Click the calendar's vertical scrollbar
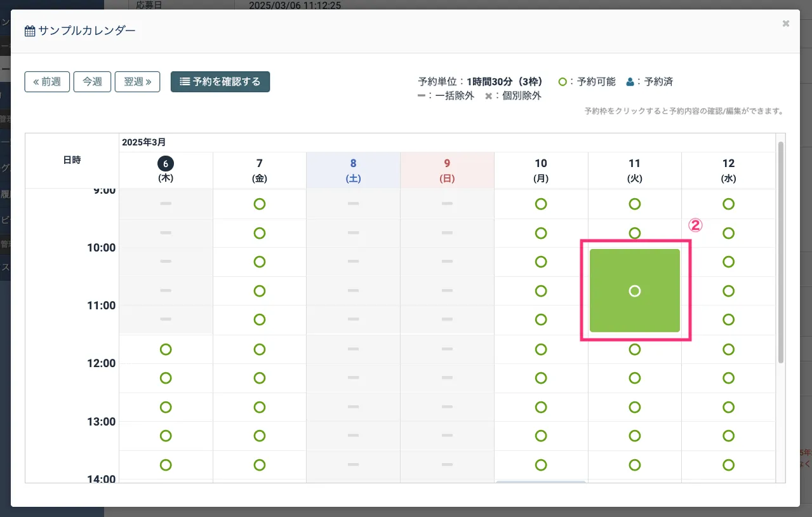 tap(780, 253)
